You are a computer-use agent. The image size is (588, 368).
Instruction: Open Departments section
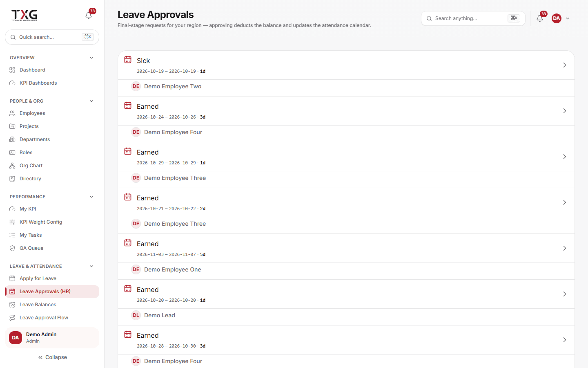point(52,139)
